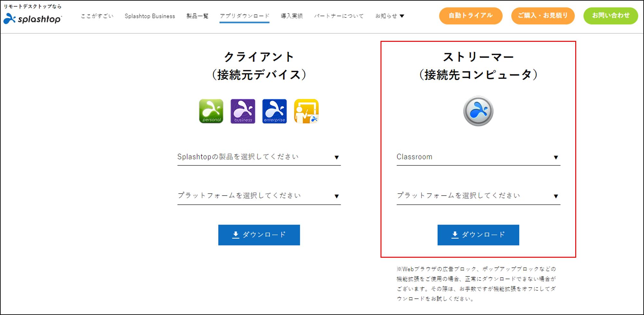The image size is (644, 315).
Task: Select the blue Splashtop Enterprise icon
Action: (x=274, y=111)
